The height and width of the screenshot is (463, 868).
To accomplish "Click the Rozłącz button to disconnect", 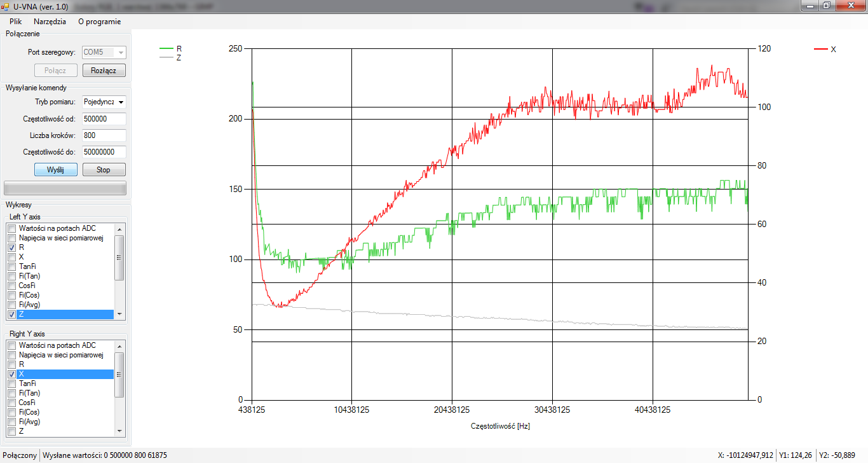I will (x=104, y=71).
